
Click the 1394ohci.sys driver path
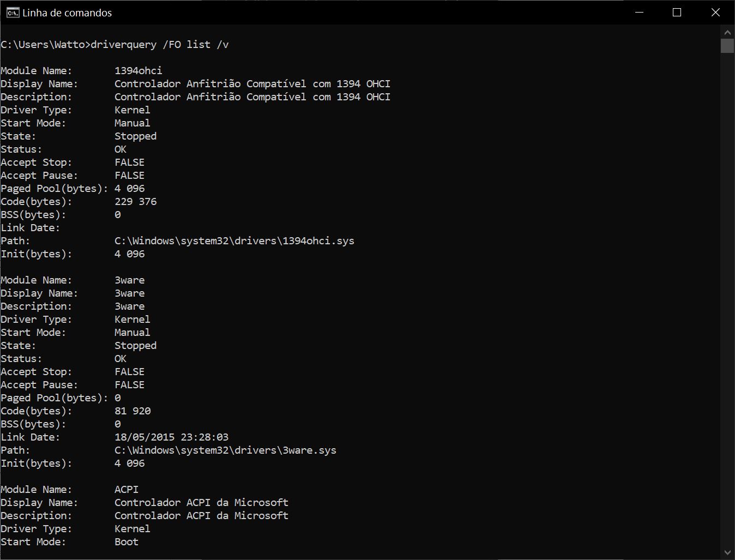coord(234,241)
